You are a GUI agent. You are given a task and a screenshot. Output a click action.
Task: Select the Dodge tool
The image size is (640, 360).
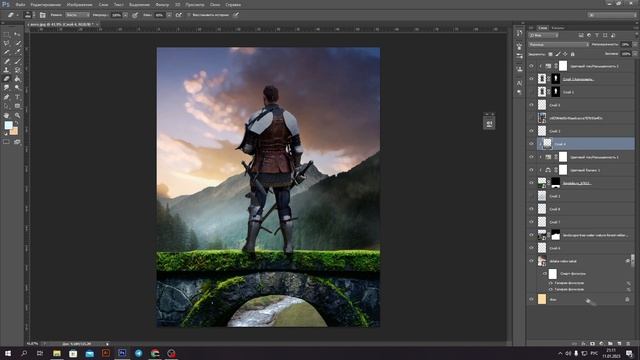(x=17, y=88)
